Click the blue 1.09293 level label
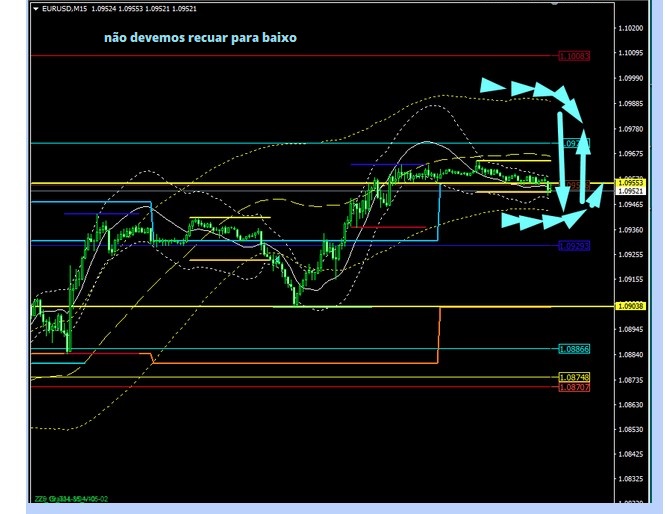Screen dimensions: 665x514 (x=574, y=245)
